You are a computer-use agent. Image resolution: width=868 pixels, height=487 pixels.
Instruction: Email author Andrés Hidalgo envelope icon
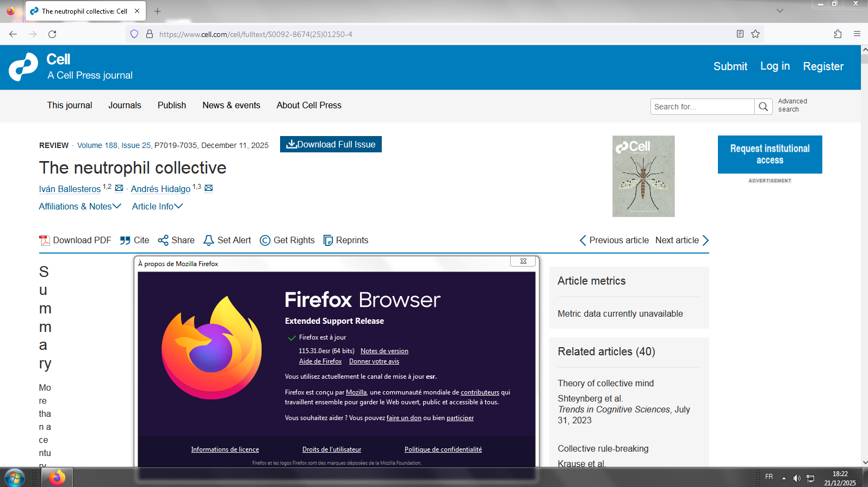click(209, 188)
